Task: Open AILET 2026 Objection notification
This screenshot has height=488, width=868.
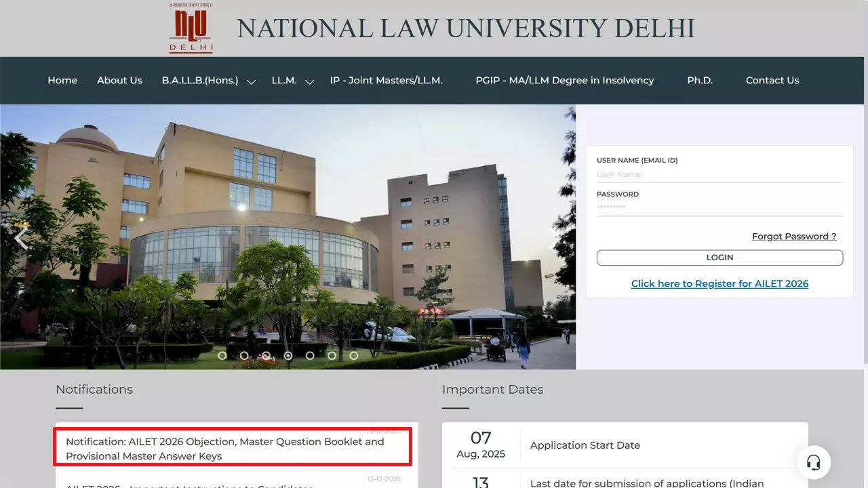Action: (224, 449)
